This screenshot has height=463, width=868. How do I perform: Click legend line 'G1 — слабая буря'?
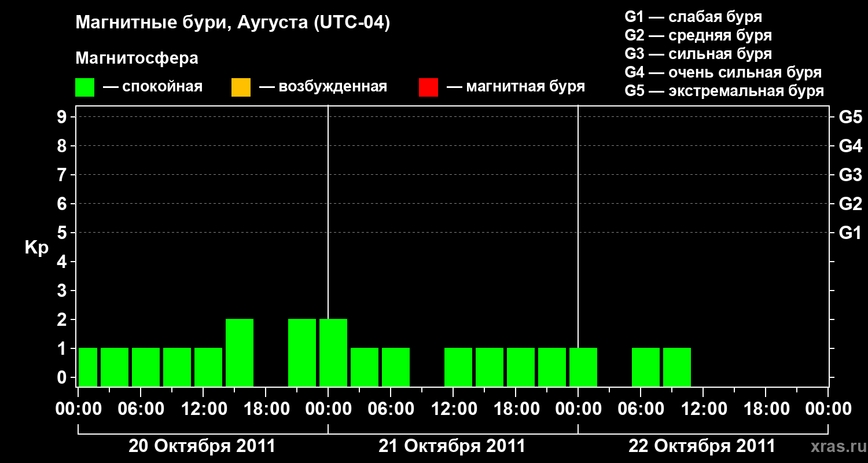[x=693, y=17]
